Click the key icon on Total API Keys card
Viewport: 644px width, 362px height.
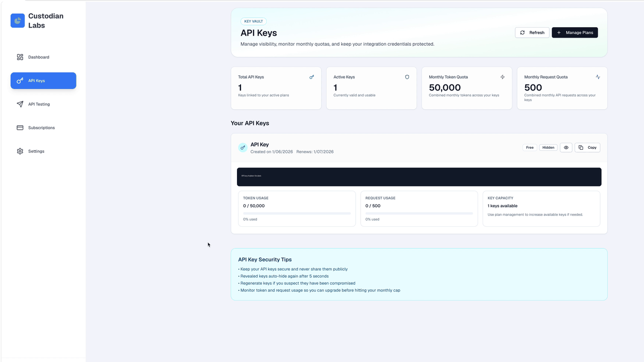pyautogui.click(x=311, y=77)
